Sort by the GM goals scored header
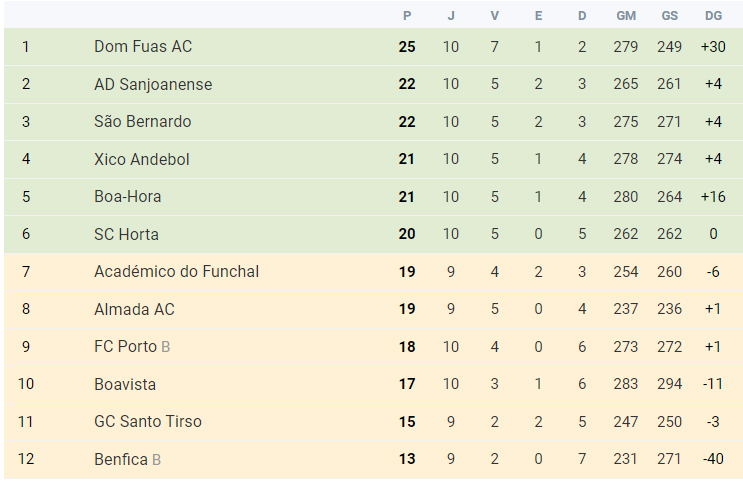The height and width of the screenshot is (482, 743). pyautogui.click(x=626, y=16)
